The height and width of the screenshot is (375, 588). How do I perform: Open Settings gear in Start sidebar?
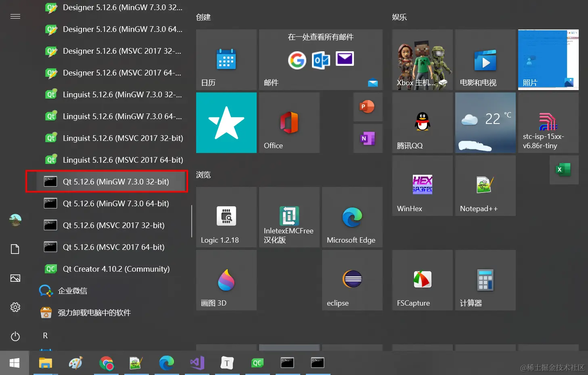click(x=15, y=307)
